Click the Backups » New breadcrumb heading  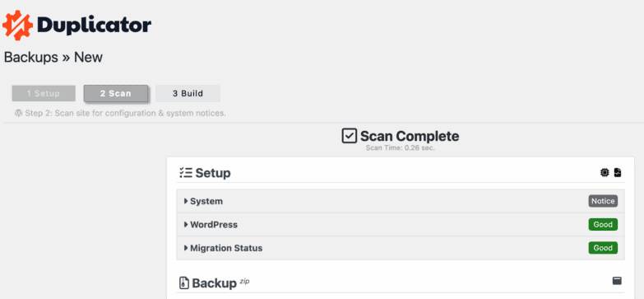(53, 58)
